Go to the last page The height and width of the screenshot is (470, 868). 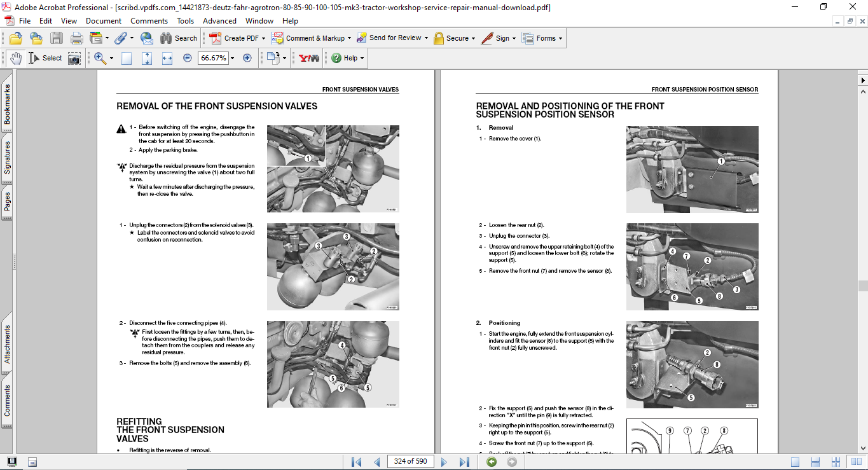point(464,462)
